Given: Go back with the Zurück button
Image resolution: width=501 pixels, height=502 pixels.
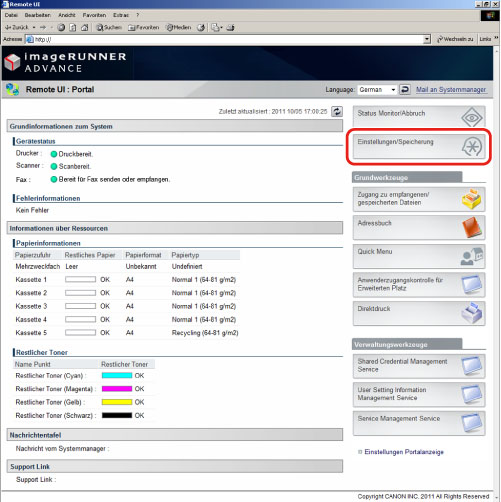Looking at the screenshot, I should click(x=17, y=27).
